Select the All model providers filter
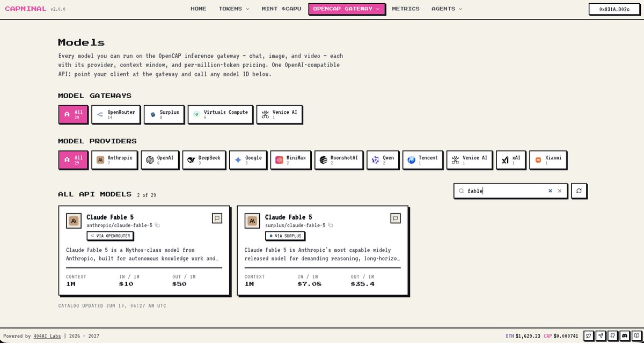 point(73,160)
